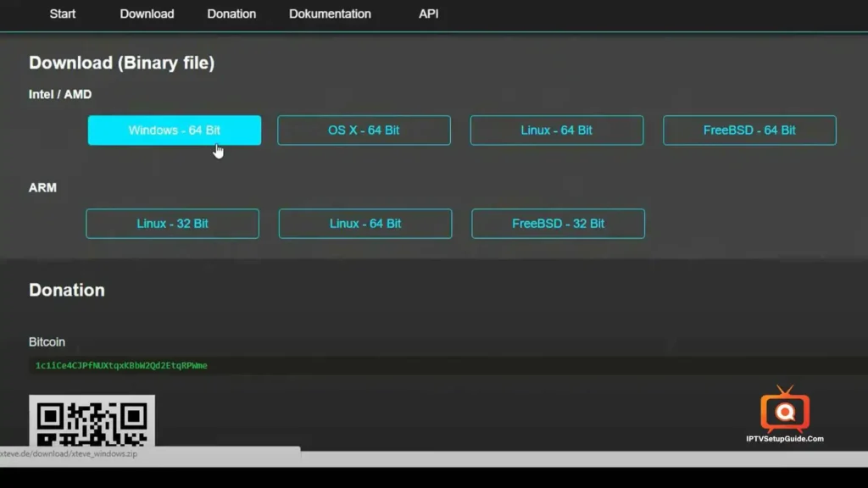
Task: Click the Bitcoin label above the address
Action: [x=47, y=341]
